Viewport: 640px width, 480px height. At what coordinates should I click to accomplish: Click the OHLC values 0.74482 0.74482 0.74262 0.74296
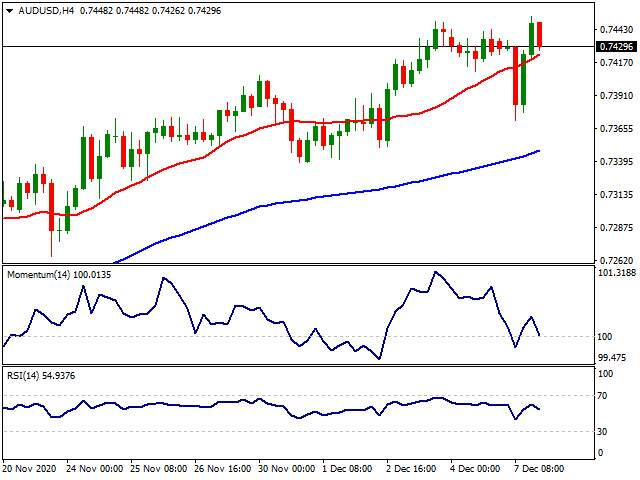click(150, 11)
